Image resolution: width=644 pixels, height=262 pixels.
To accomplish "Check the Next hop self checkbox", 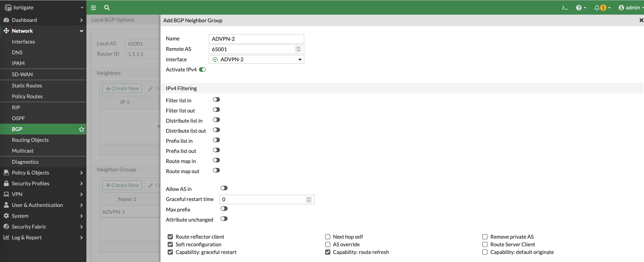I will click(328, 237).
